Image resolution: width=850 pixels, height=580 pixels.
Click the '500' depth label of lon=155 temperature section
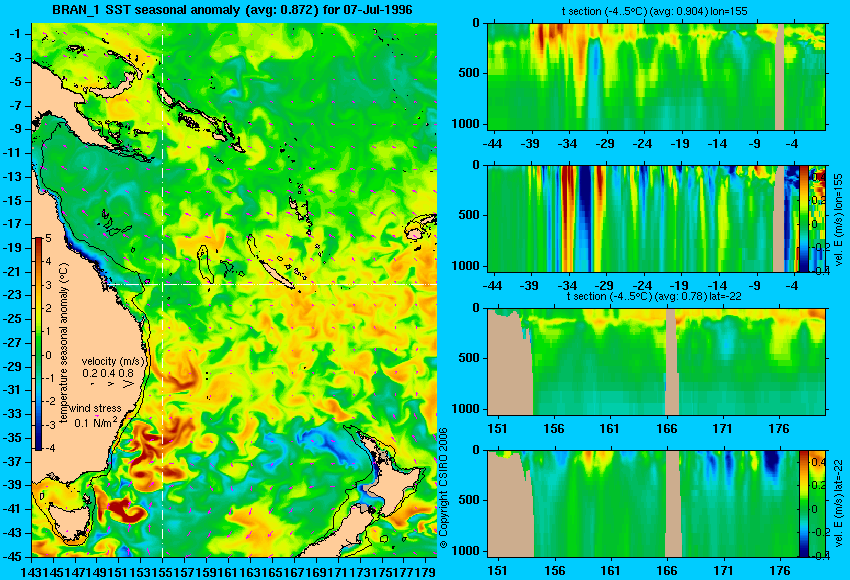pos(469,73)
